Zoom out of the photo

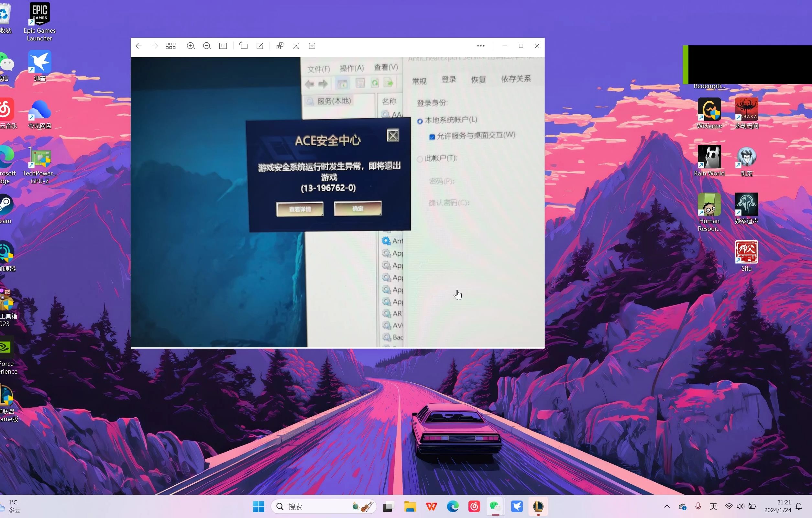207,46
